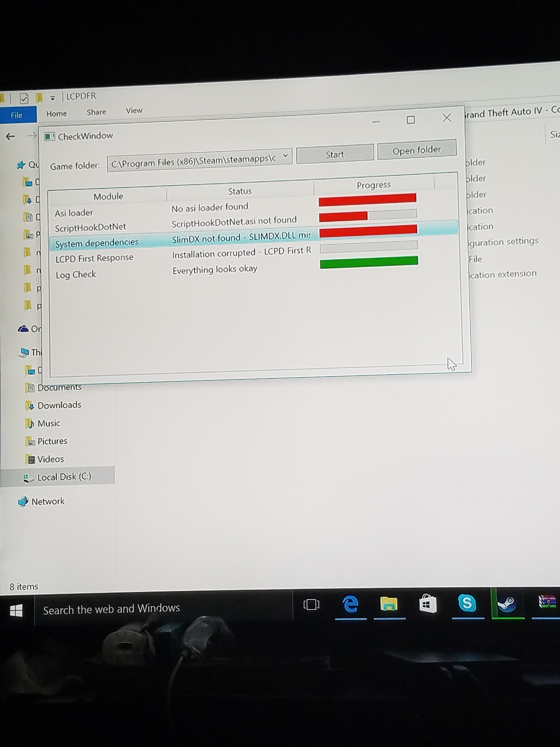The height and width of the screenshot is (747, 560).
Task: Open the Windows Start menu
Action: (x=16, y=611)
